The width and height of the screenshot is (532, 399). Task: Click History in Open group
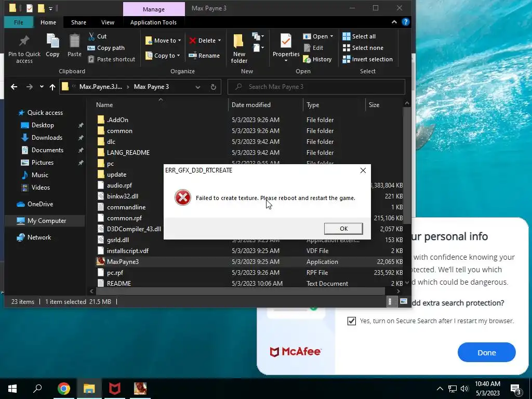317,59
